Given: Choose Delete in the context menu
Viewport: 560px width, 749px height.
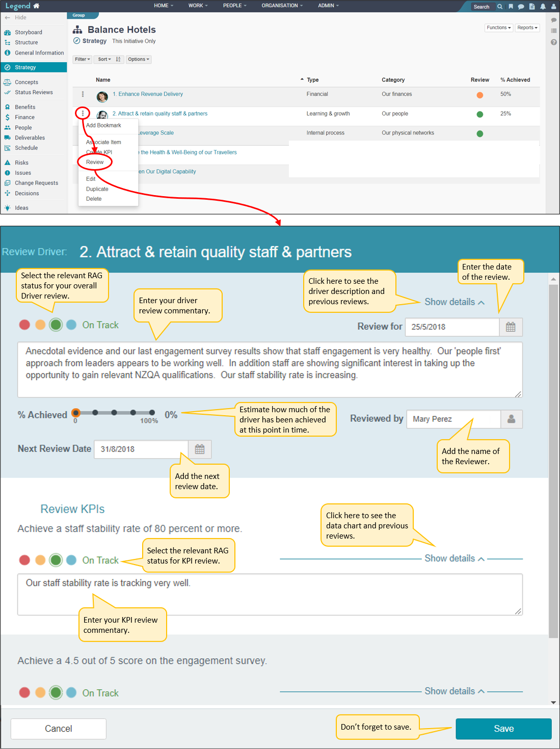Looking at the screenshot, I should [94, 199].
